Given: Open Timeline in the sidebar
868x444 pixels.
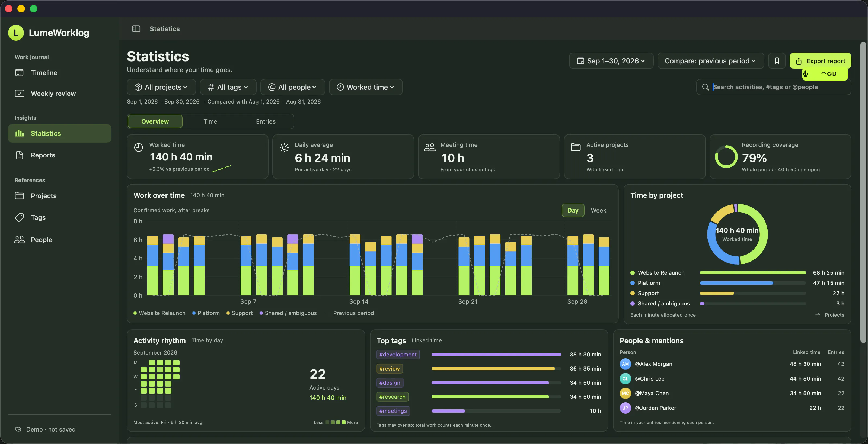Looking at the screenshot, I should (60, 73).
